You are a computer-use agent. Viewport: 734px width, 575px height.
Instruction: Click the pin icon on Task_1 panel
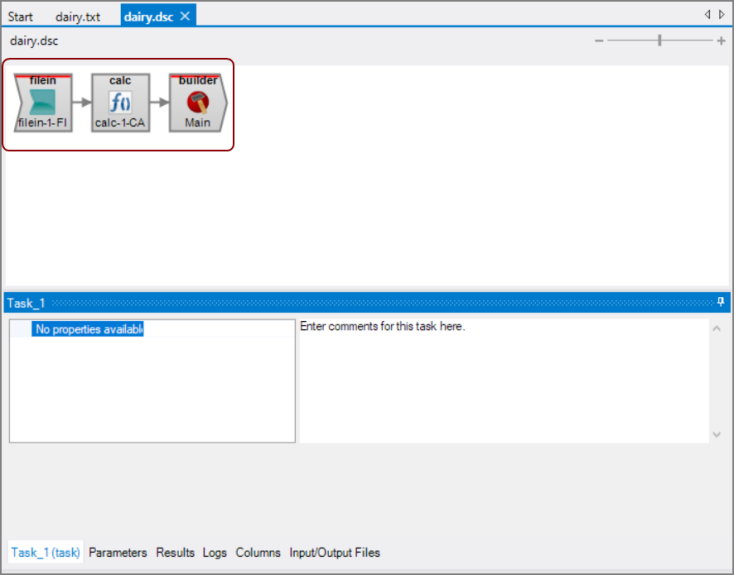pos(721,302)
